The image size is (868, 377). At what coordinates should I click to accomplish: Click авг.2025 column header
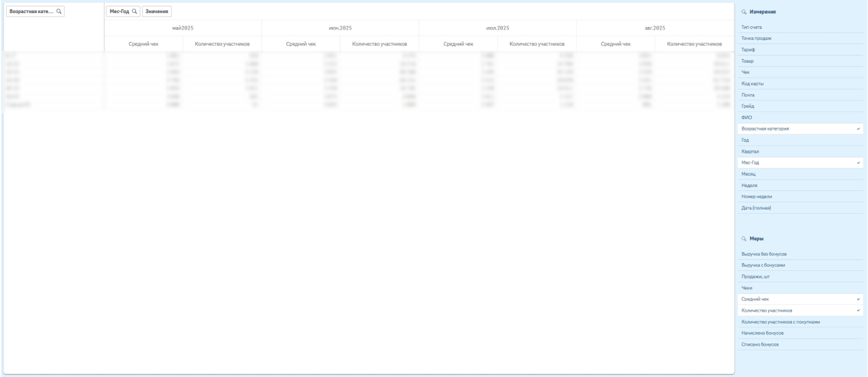[x=655, y=28]
